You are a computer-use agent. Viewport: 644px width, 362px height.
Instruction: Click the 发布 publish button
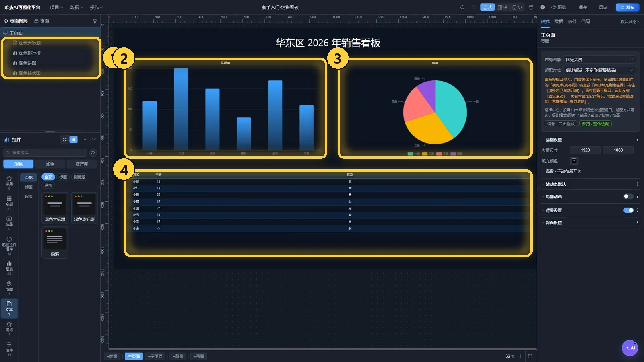[x=627, y=7]
